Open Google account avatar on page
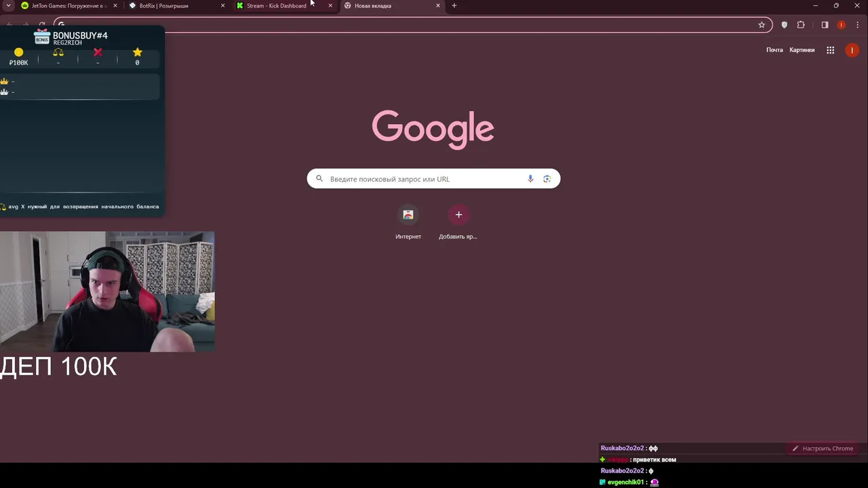Image resolution: width=868 pixels, height=488 pixels. pyautogui.click(x=852, y=50)
